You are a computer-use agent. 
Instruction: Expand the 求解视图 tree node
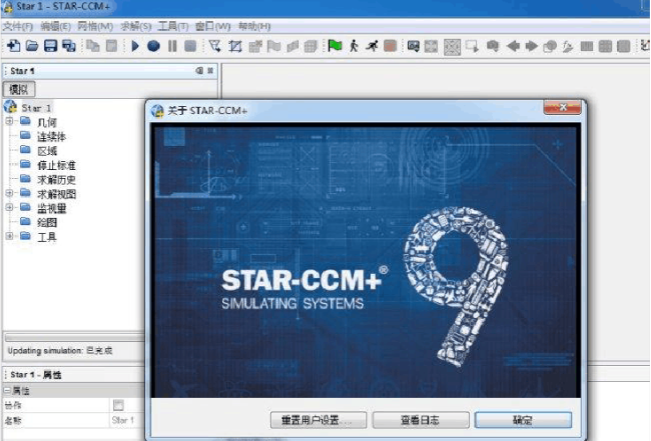[x=9, y=193]
